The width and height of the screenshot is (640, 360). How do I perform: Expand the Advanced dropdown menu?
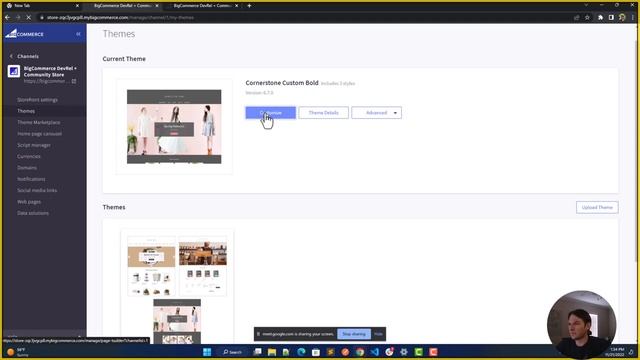376,113
